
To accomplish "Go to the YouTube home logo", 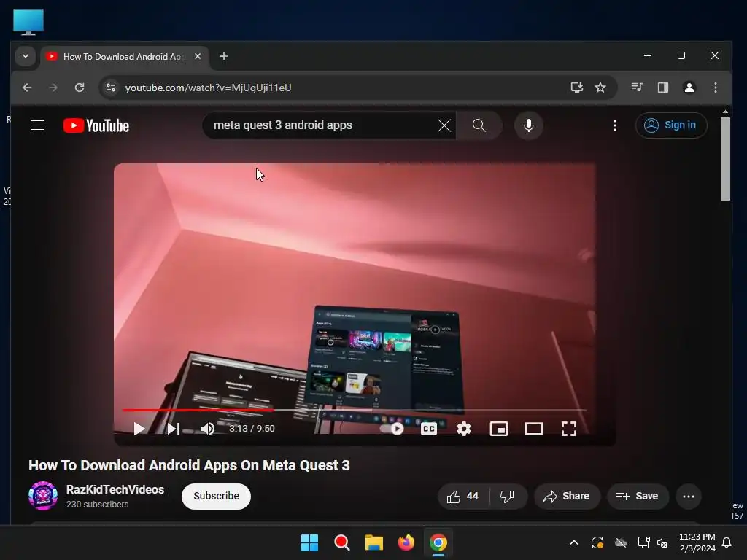I will (96, 125).
